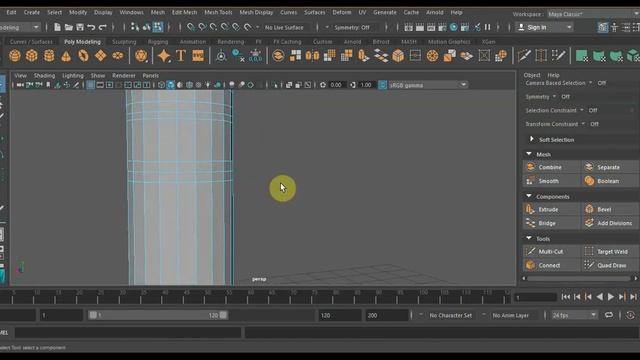Click the viewport exposure value field 0.00

click(x=336, y=85)
